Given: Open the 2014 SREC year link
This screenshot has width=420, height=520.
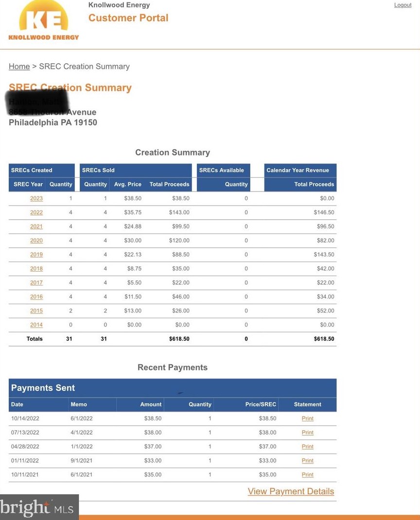Looking at the screenshot, I should tap(36, 325).
